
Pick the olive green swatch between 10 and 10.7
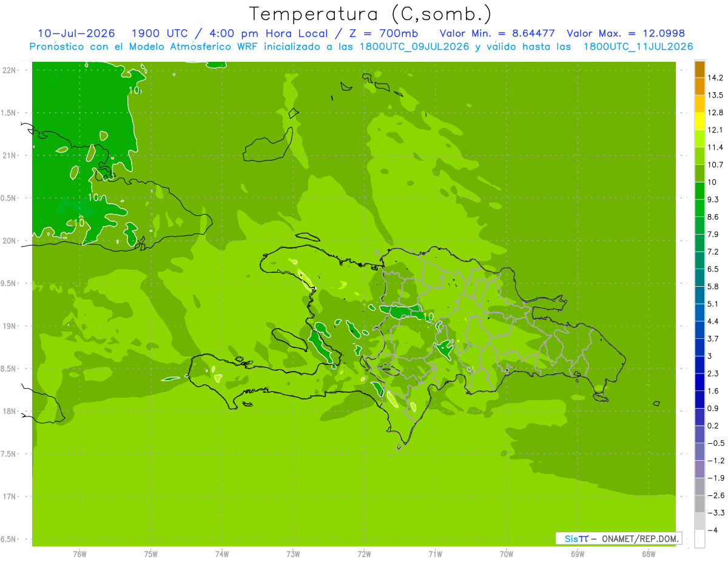pos(699,173)
